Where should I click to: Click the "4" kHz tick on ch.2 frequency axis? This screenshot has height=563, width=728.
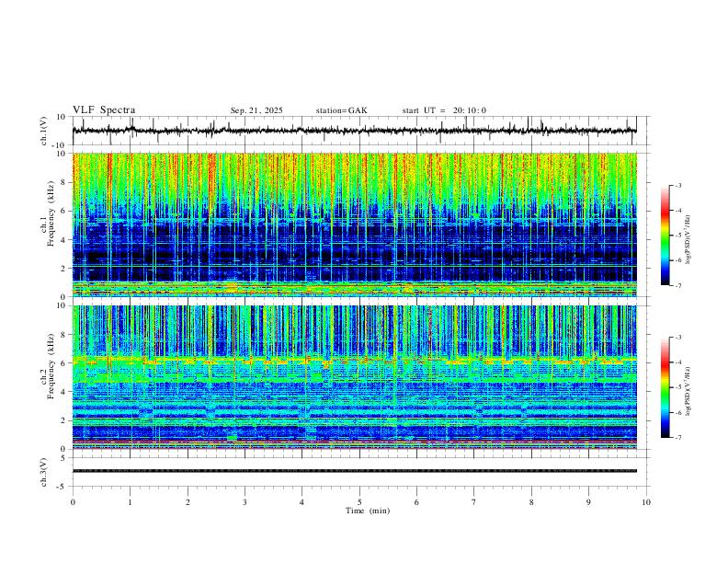(64, 392)
